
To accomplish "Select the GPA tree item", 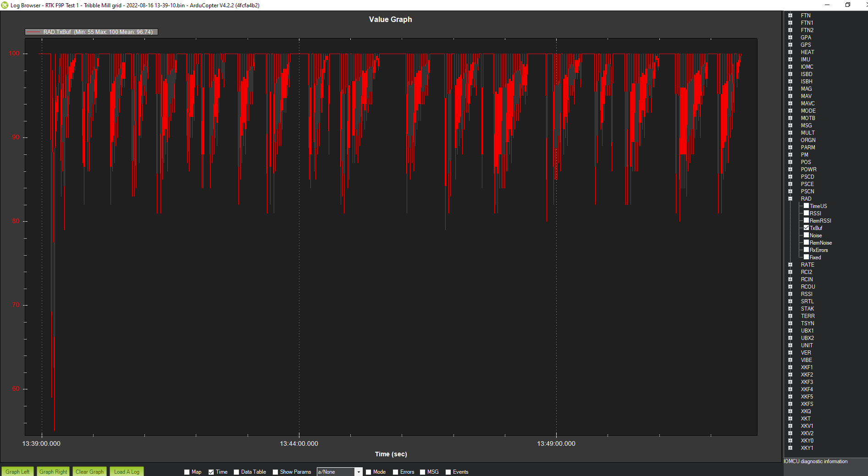I will click(806, 37).
